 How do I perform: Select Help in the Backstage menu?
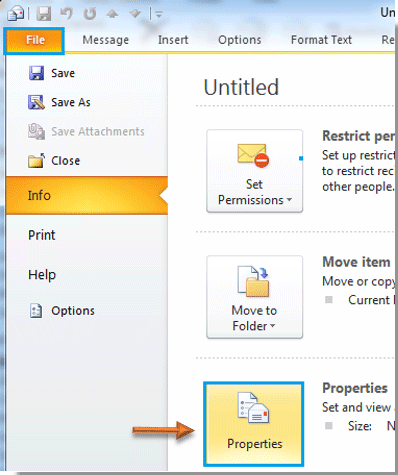[42, 275]
